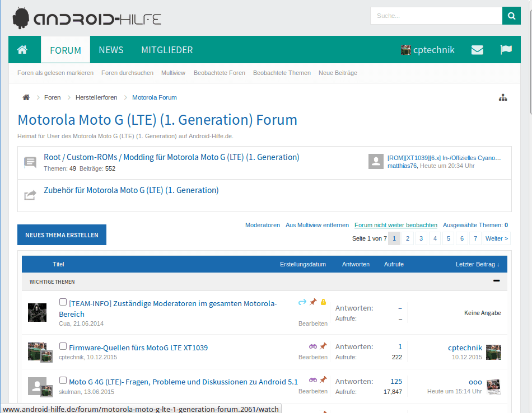This screenshot has width=532, height=413.
Task: Tick the checkbox for TEAM-INFO thread
Action: 63,302
